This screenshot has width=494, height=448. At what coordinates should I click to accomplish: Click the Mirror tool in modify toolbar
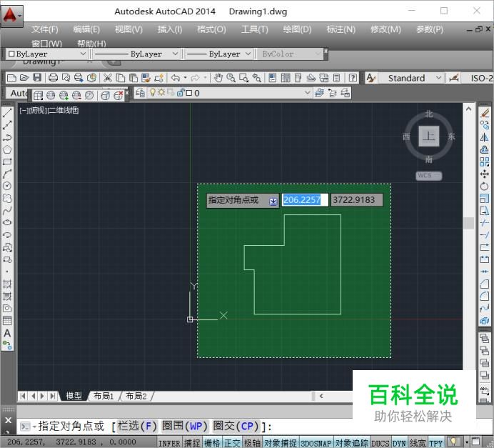(x=485, y=137)
